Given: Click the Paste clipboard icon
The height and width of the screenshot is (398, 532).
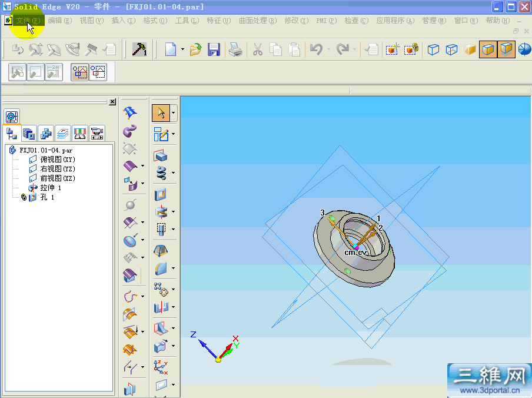Looking at the screenshot, I should click(294, 49).
